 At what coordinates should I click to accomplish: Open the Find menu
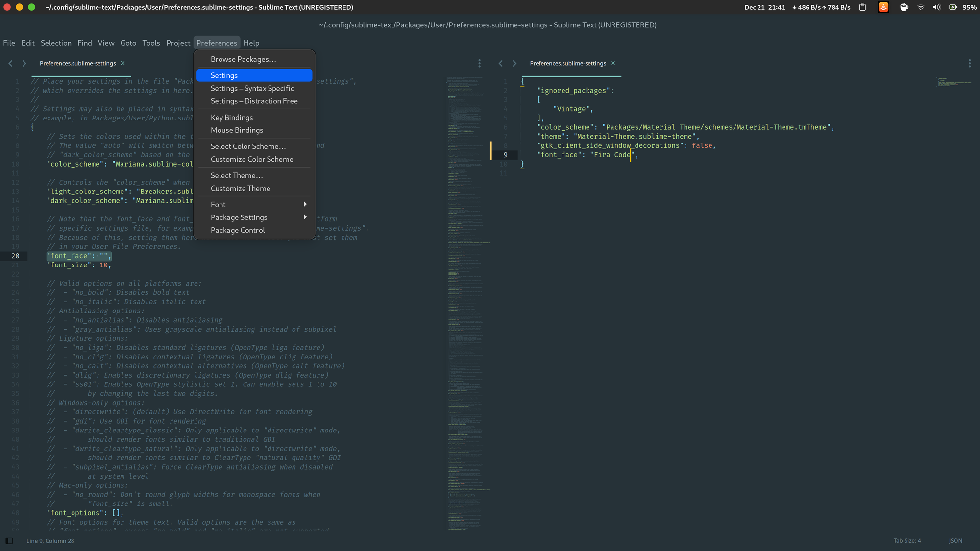84,43
